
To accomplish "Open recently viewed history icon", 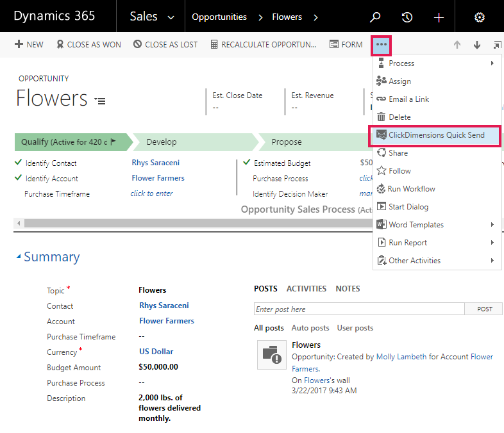I will pyautogui.click(x=407, y=17).
